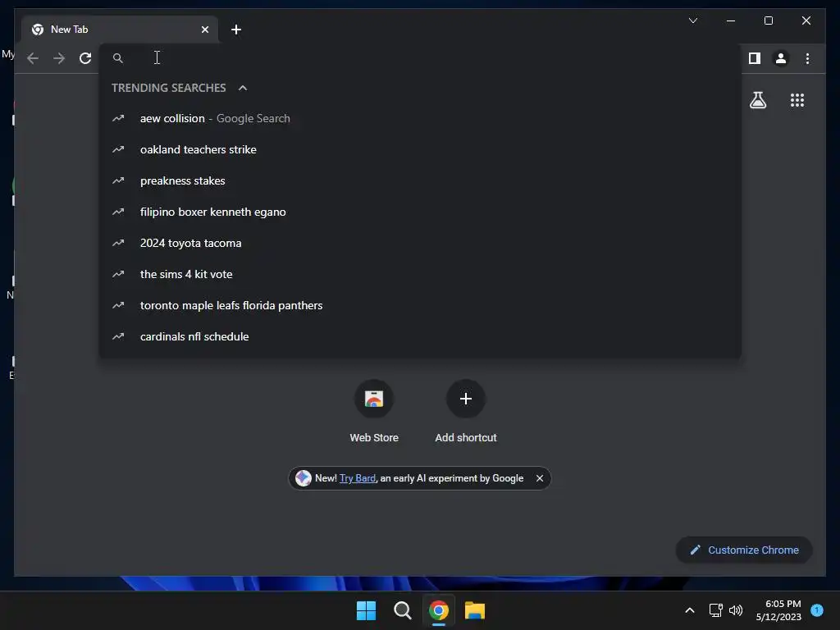Image resolution: width=840 pixels, height=630 pixels.
Task: Open Chrome's three-dot menu
Action: [807, 58]
